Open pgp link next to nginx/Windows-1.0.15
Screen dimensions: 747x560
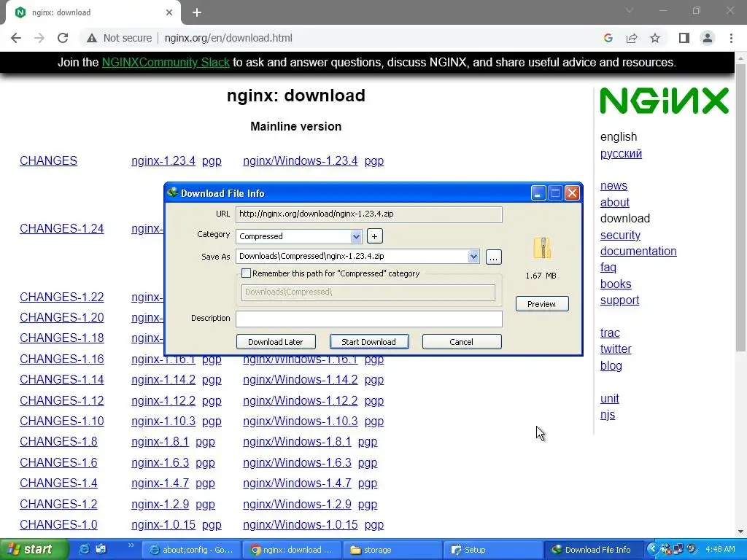[x=374, y=525]
